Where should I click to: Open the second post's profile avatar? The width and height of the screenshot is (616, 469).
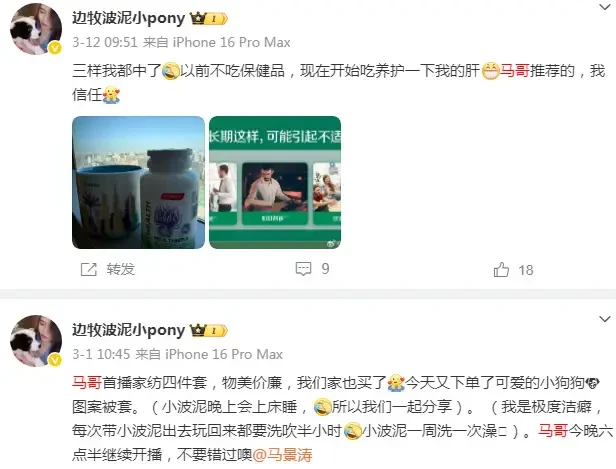pyautogui.click(x=36, y=341)
